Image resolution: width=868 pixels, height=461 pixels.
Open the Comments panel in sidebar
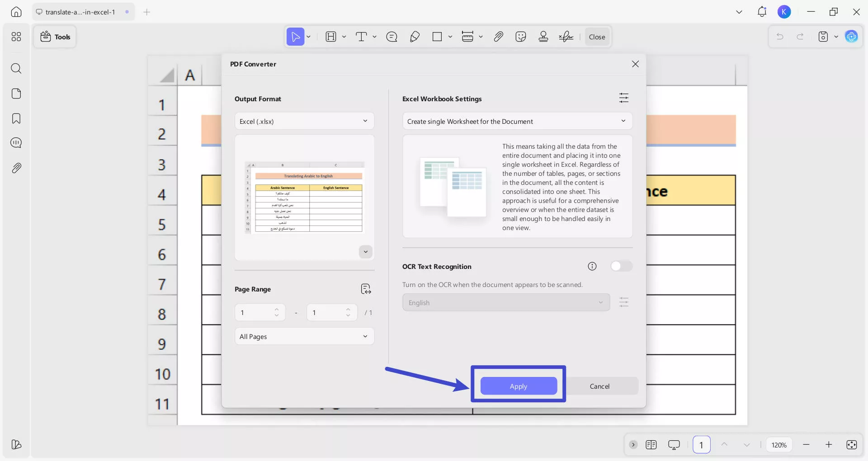click(16, 143)
